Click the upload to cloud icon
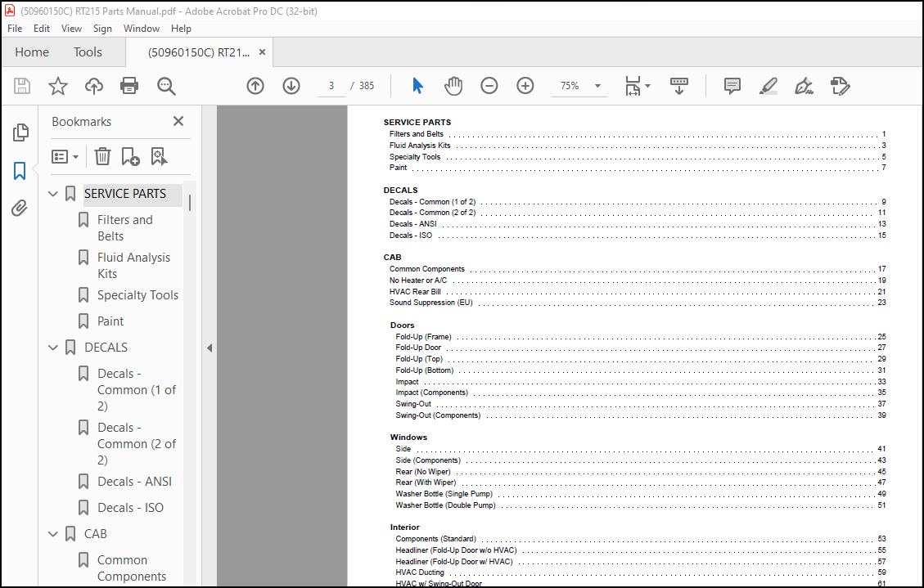This screenshot has height=588, width=924. tap(93, 86)
